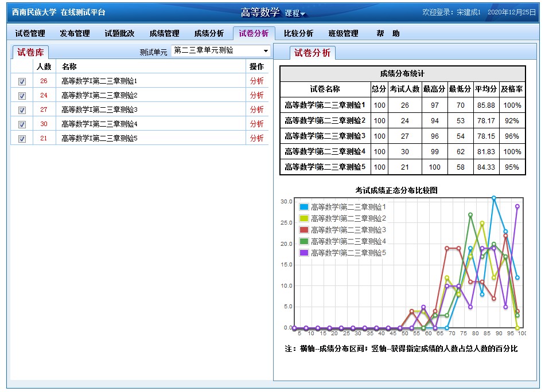Open the 比较分析 tab

coord(298,34)
